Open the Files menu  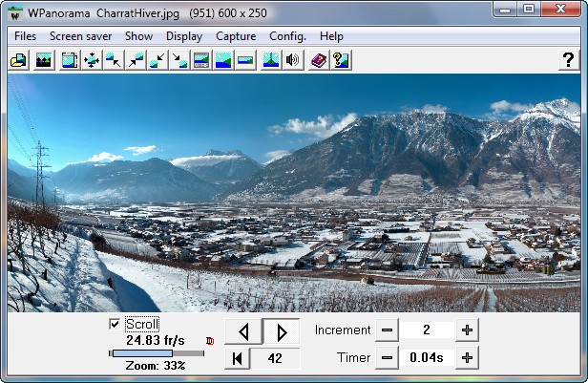tap(25, 36)
